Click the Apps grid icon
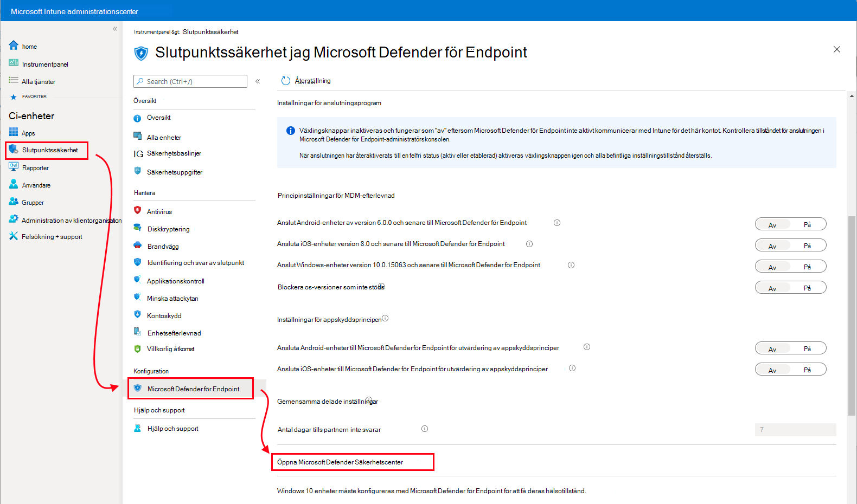857x504 pixels. [14, 132]
